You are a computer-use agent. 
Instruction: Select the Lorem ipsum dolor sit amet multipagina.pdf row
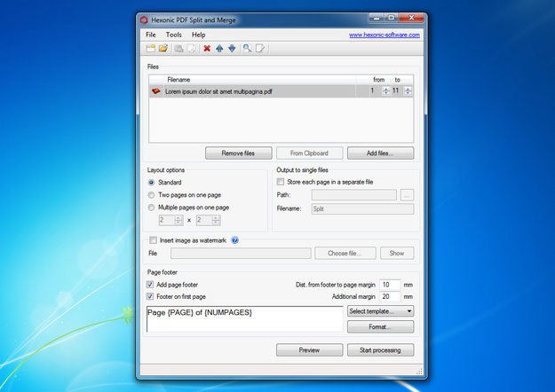281,91
